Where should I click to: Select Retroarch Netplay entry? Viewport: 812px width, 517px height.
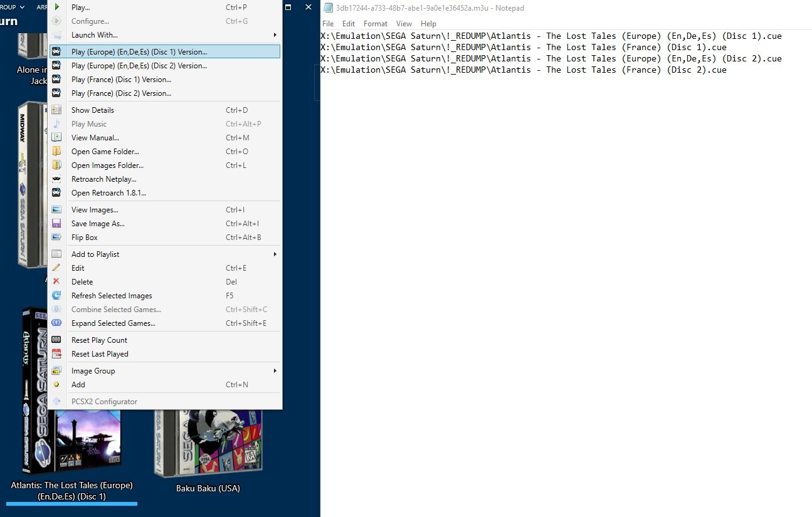click(x=164, y=179)
